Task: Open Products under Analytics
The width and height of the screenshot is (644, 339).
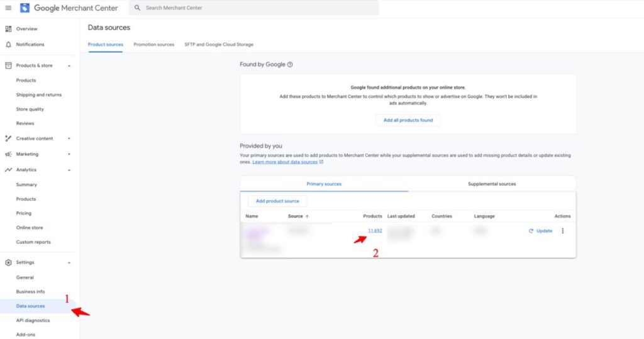Action: point(26,199)
